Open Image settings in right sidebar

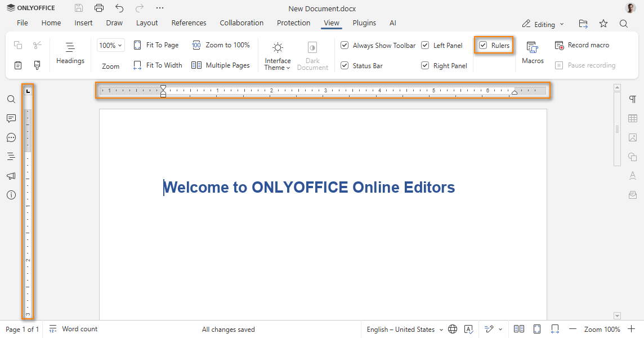pos(633,138)
